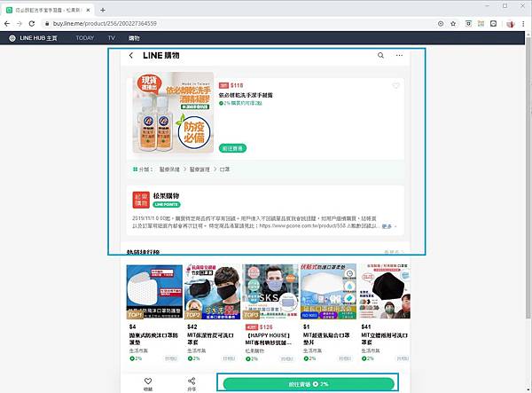Go back with the browser back arrow

[7, 23]
